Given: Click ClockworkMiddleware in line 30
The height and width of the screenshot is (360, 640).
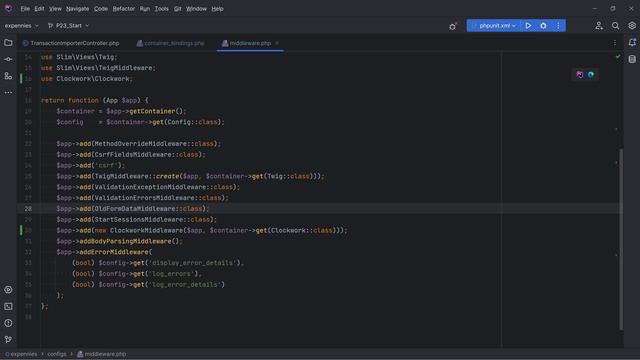Looking at the screenshot, I should tap(147, 231).
